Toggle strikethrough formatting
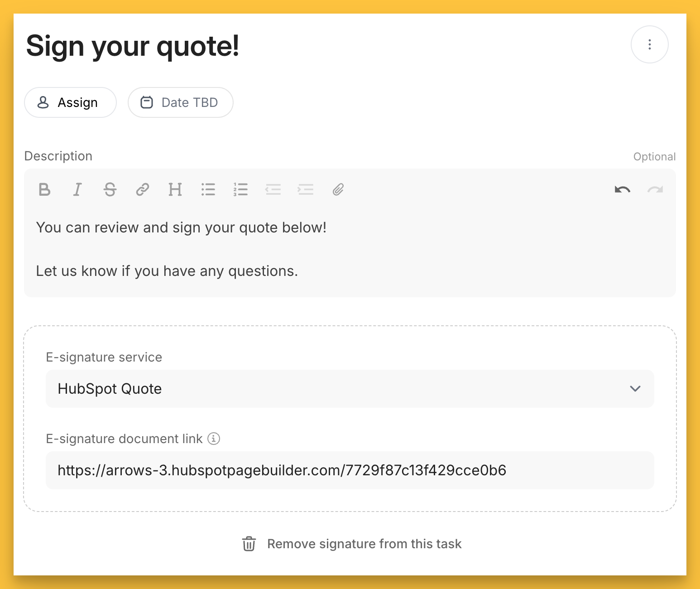Viewport: 700px width, 589px height. coord(110,189)
